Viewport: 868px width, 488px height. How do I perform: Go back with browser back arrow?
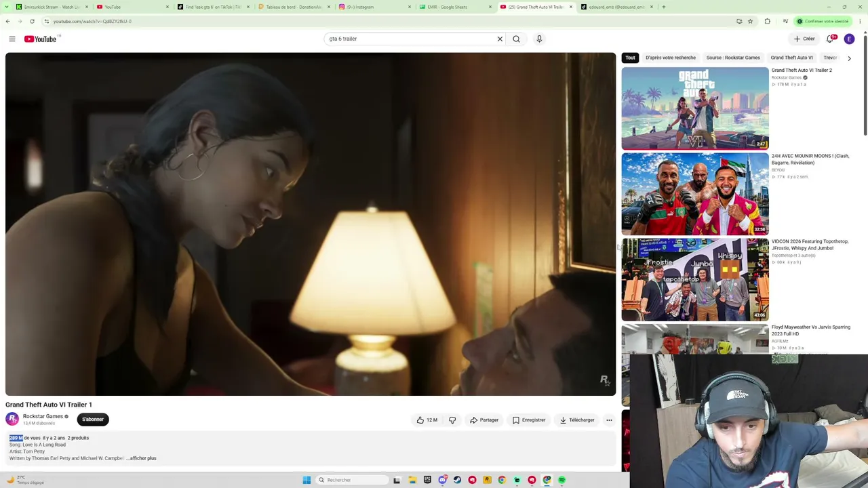point(8,21)
